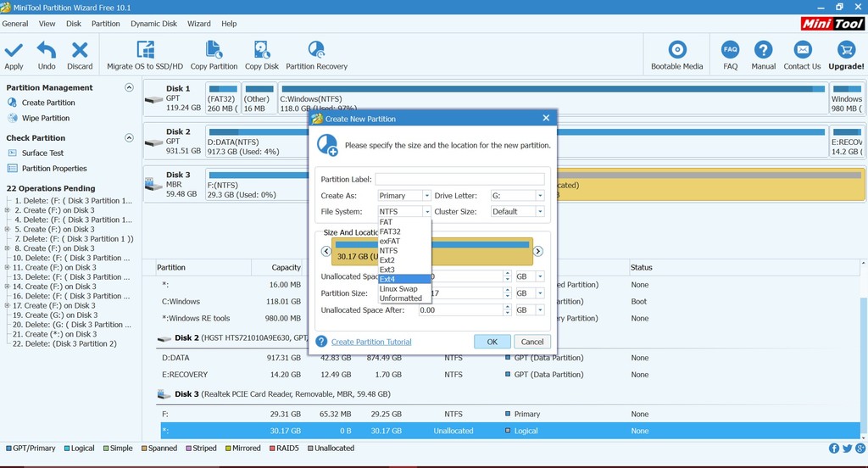Open the Dynamic Disk menu
The height and width of the screenshot is (468, 868).
point(153,24)
